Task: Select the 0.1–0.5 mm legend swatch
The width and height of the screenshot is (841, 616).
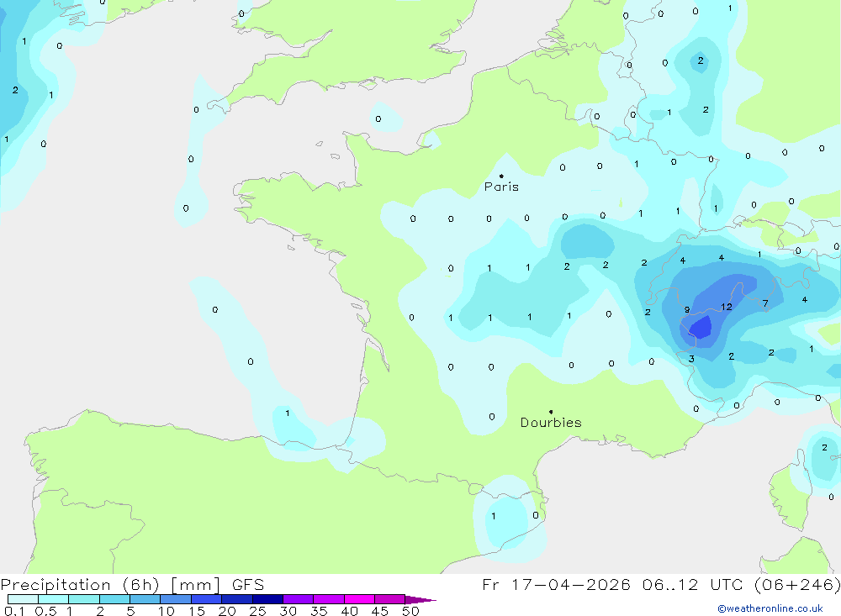Action: click(23, 599)
